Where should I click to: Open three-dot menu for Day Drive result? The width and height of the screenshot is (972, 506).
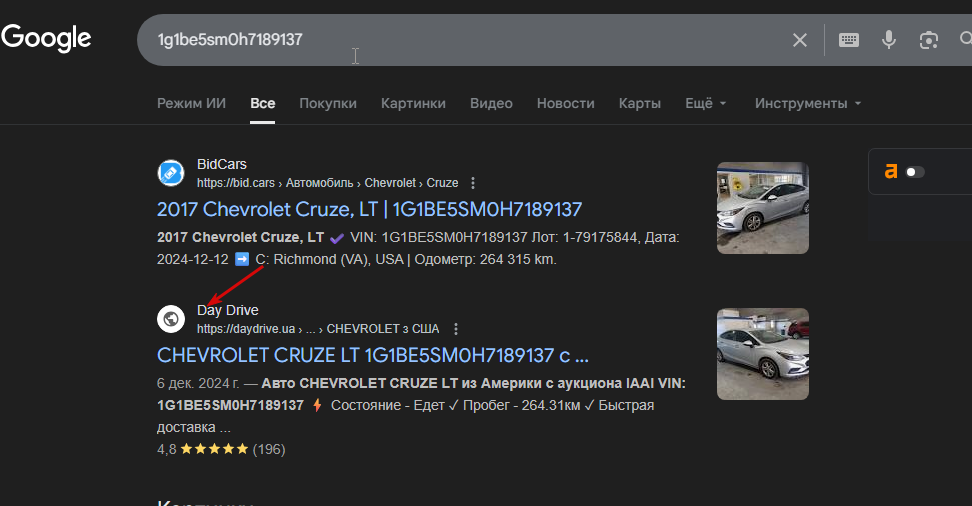(x=456, y=329)
